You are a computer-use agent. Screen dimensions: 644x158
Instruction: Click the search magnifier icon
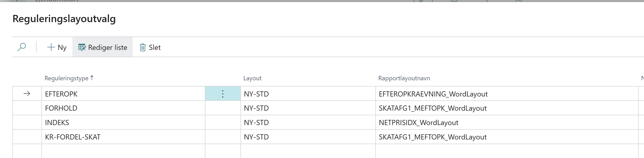click(x=22, y=47)
